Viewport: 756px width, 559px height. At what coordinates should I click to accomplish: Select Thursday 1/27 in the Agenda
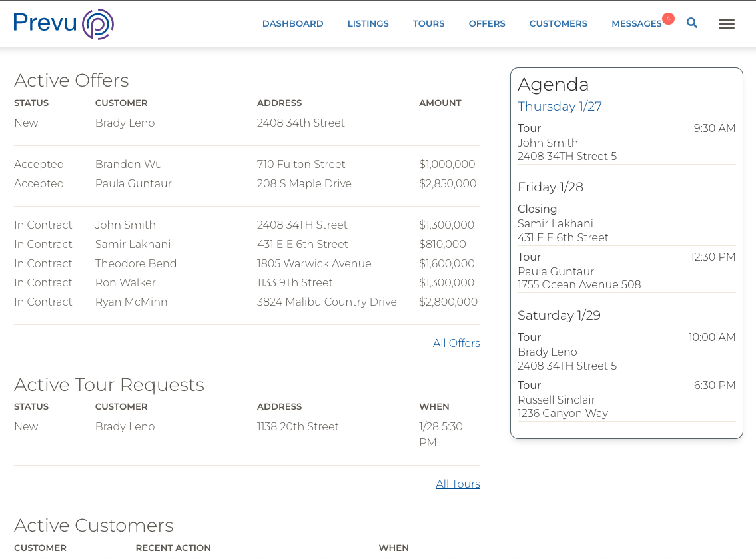560,106
